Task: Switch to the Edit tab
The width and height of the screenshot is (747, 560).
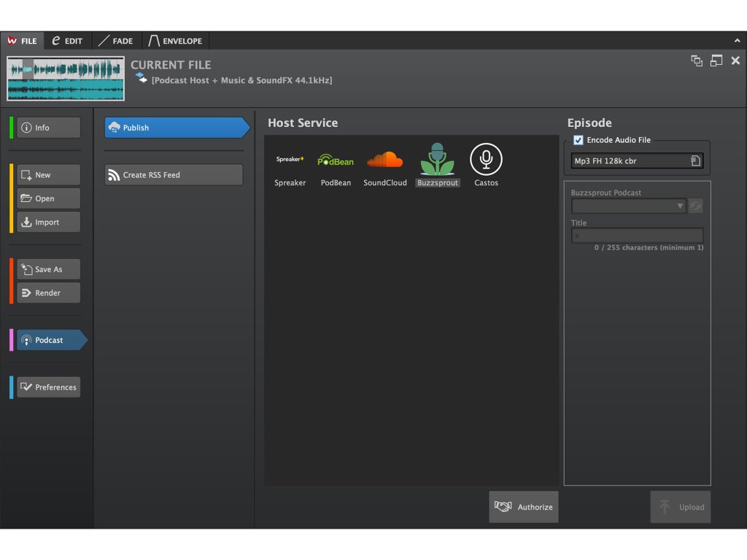Action: click(x=67, y=41)
